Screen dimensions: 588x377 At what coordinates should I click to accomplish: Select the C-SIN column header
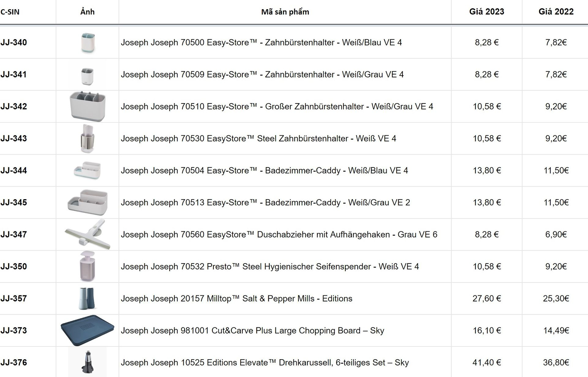click(10, 12)
